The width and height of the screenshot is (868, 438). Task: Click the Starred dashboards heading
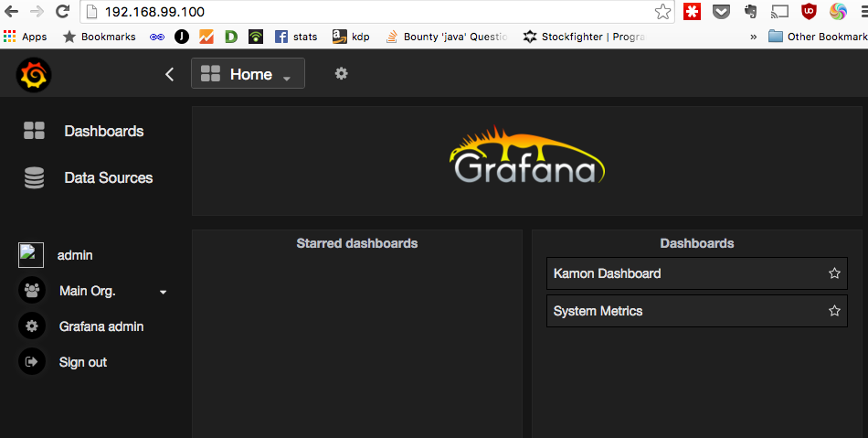(x=357, y=243)
